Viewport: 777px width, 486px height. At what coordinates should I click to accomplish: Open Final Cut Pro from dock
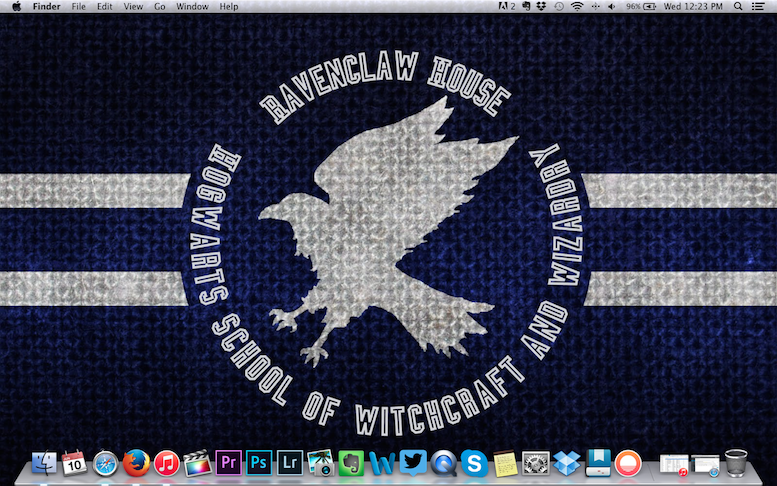pos(197,463)
